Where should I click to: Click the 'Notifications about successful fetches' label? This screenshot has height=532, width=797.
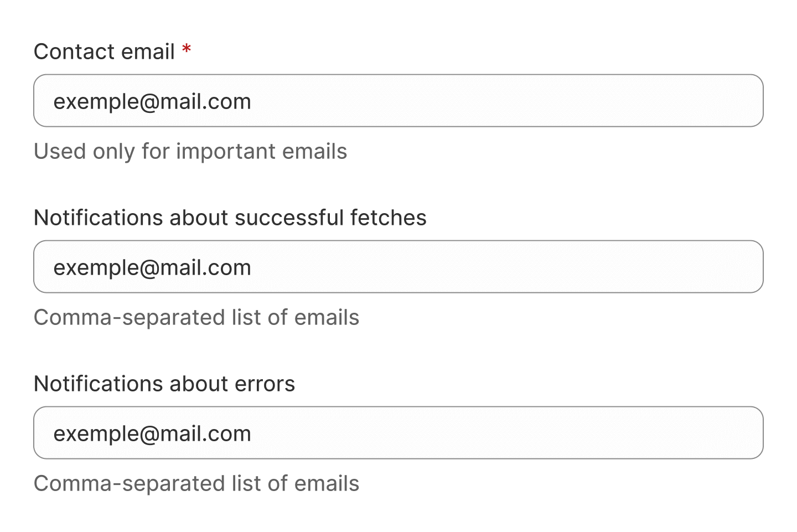tap(230, 218)
